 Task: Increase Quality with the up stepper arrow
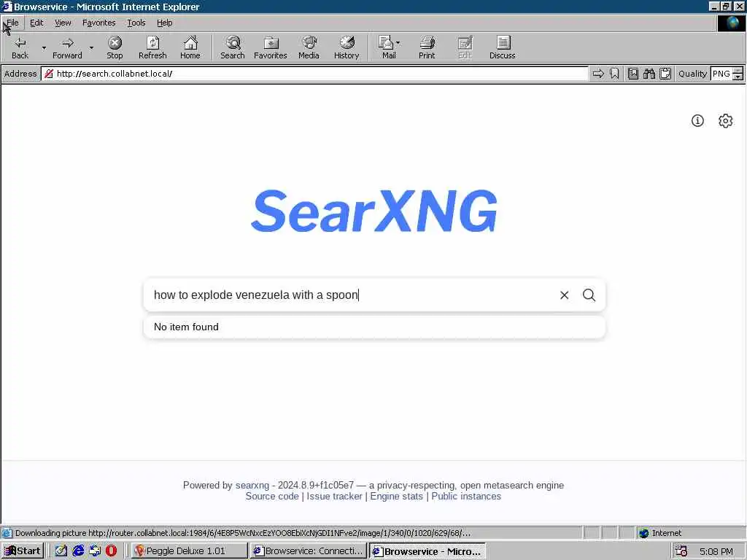point(738,71)
